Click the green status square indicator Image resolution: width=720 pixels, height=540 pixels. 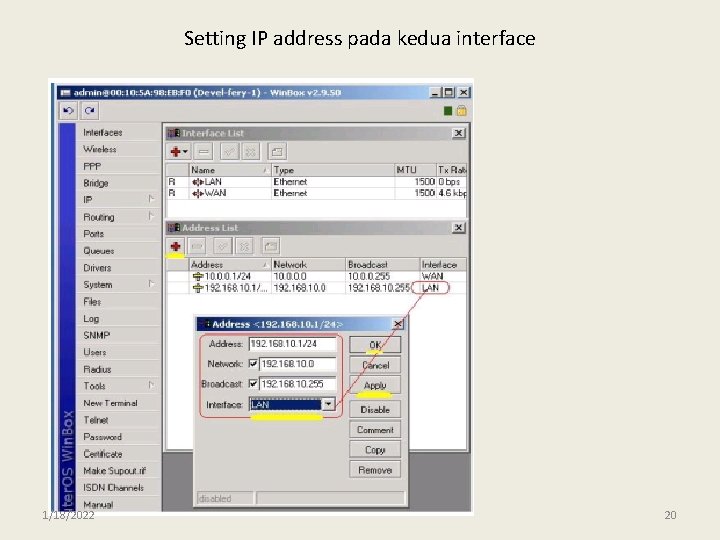(x=448, y=111)
